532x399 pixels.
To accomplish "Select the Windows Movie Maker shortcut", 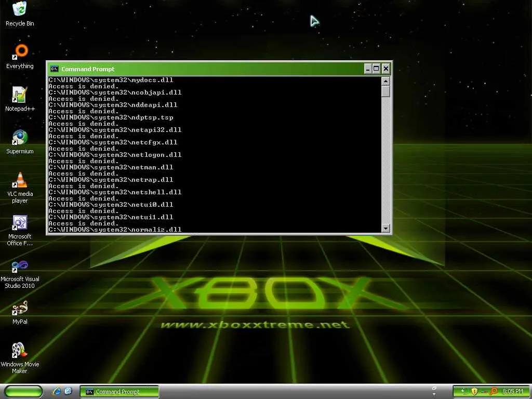I will pos(20,358).
